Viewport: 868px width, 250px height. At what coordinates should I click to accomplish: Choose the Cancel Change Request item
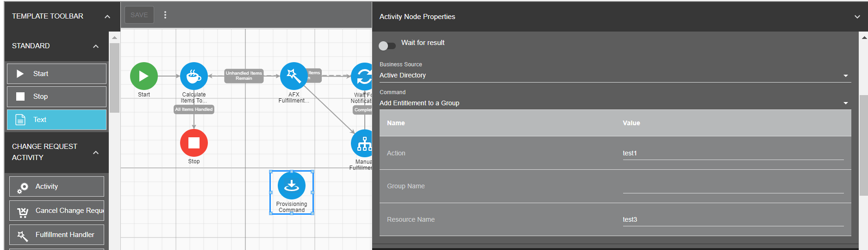56,211
